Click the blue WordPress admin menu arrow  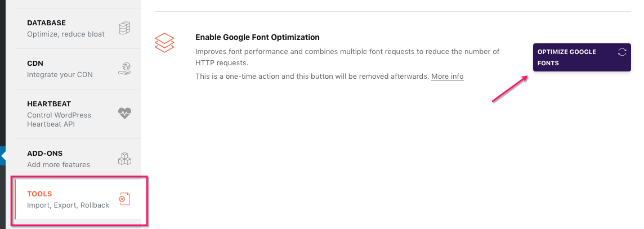3,156
